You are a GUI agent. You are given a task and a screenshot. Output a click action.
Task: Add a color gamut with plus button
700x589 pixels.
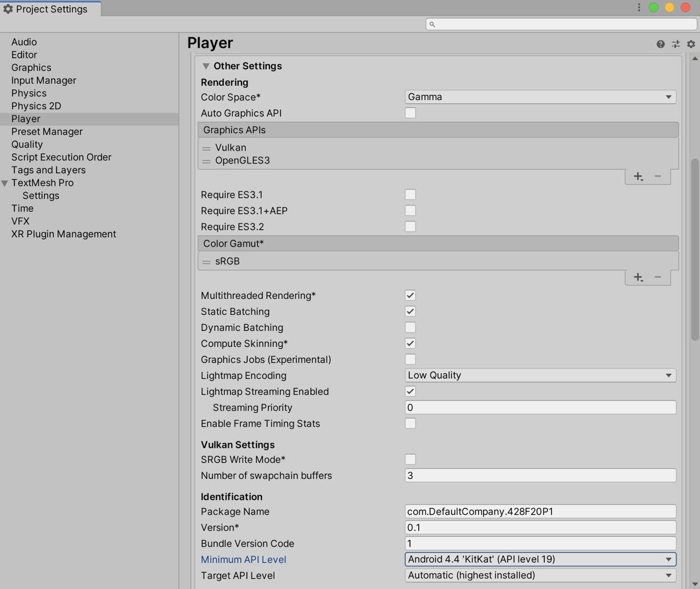(638, 277)
